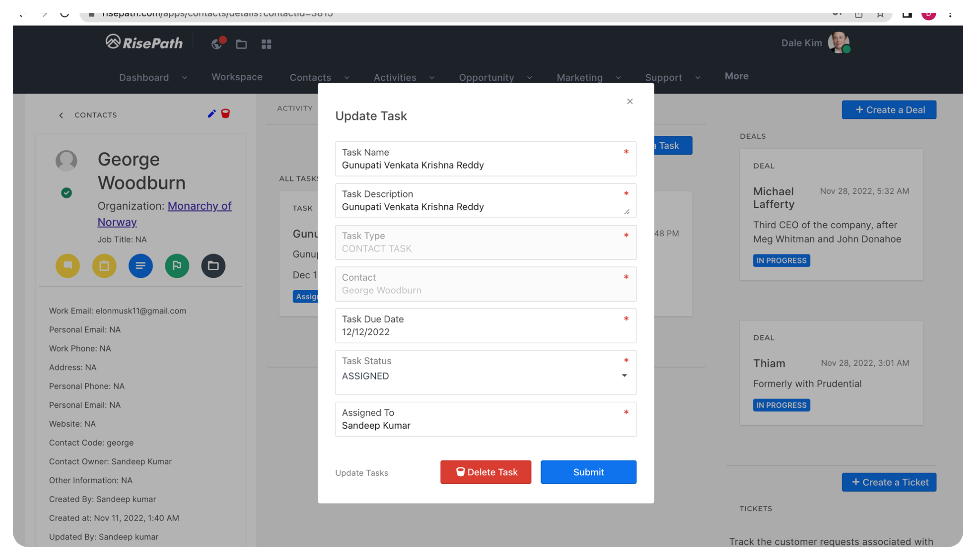976x560 pixels.
Task: Click the RisePath logo
Action: [144, 42]
